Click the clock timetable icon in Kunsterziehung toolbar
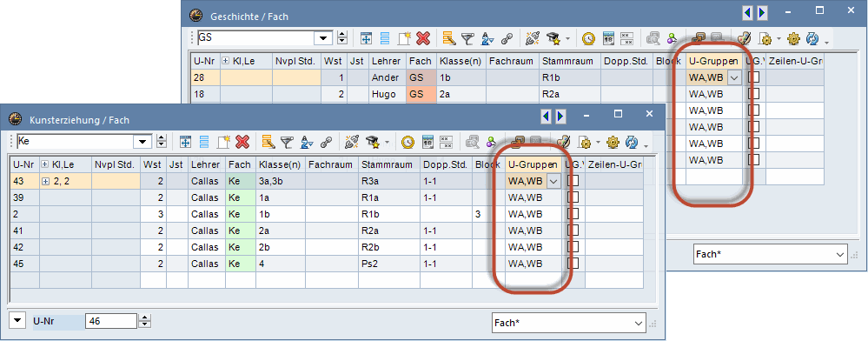Image resolution: width=868 pixels, height=341 pixels. (407, 142)
